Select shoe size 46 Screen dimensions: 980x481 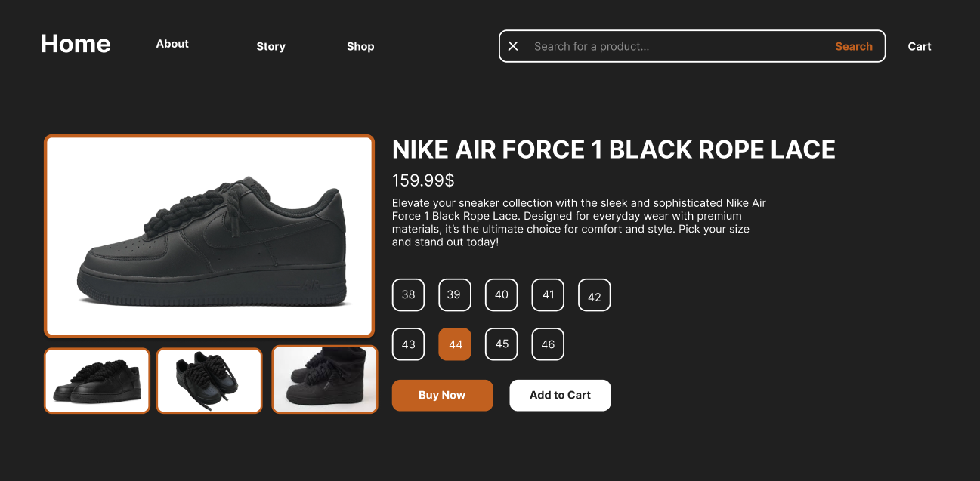tap(548, 344)
